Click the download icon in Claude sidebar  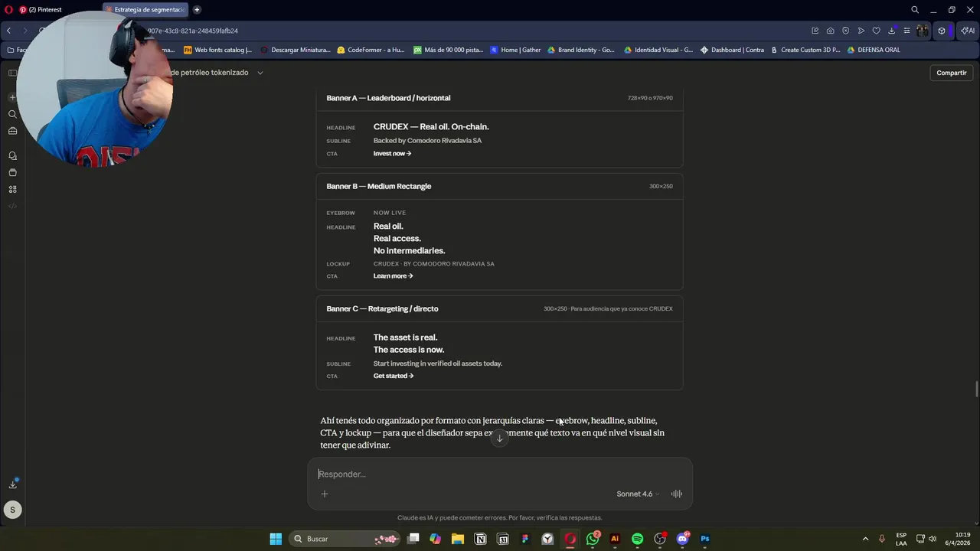click(12, 484)
